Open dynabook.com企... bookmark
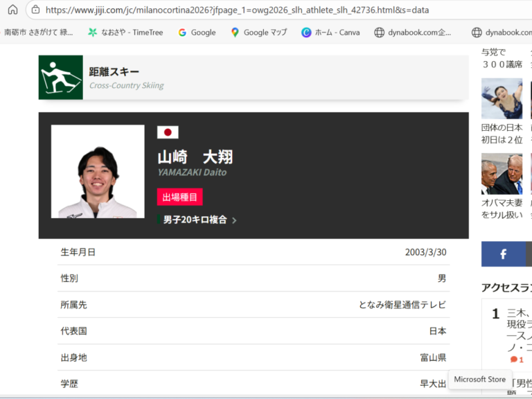This screenshot has width=532, height=399. [413, 33]
